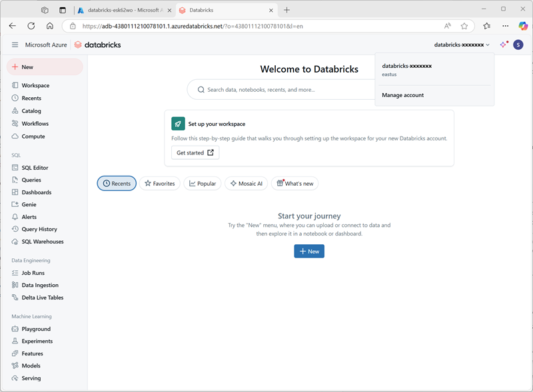Click the Playground icon
533x392 pixels.
[x=15, y=329]
